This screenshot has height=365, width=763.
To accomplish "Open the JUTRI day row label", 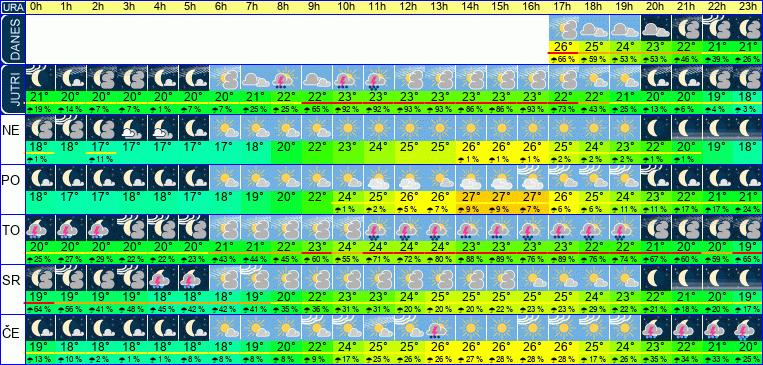I will 12,89.
